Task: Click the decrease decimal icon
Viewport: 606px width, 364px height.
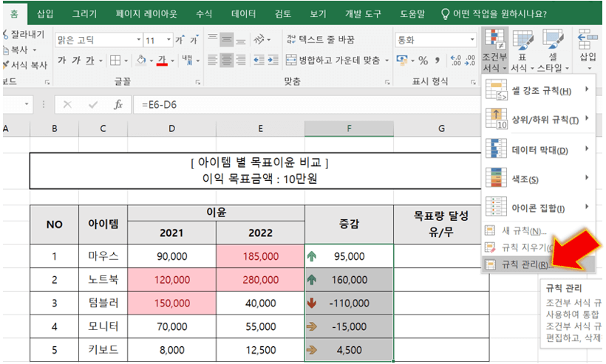Action: [470, 61]
